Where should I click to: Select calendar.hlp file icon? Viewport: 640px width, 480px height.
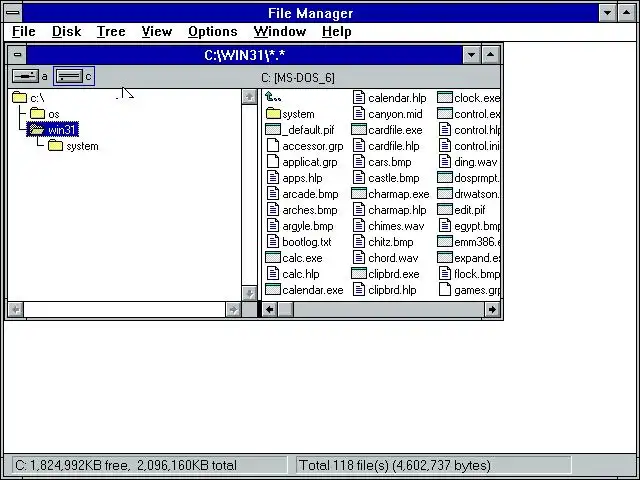tap(359, 98)
